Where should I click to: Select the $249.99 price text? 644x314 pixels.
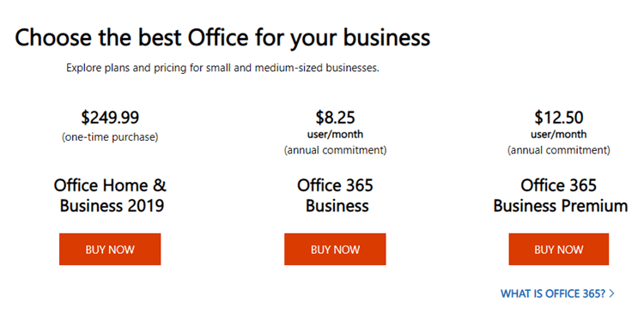coord(110,118)
